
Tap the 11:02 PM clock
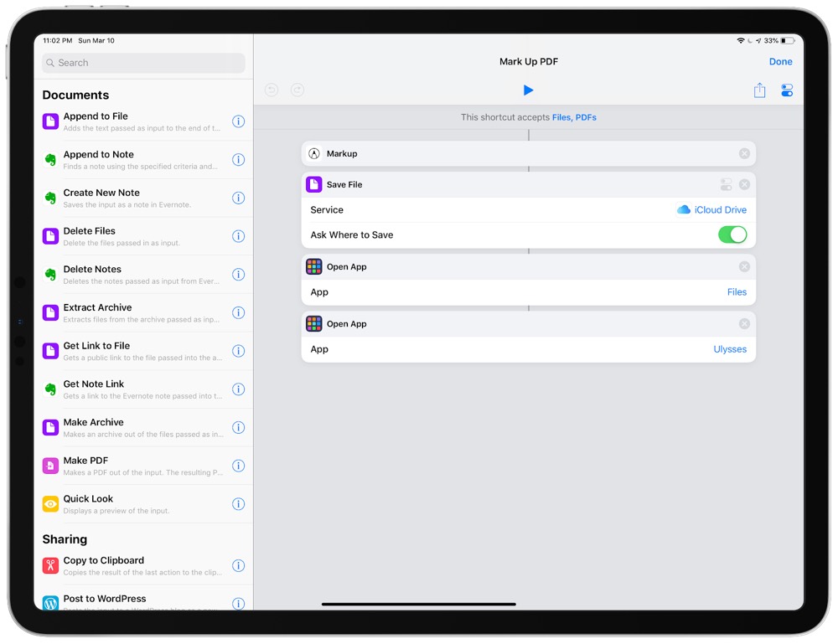click(58, 40)
